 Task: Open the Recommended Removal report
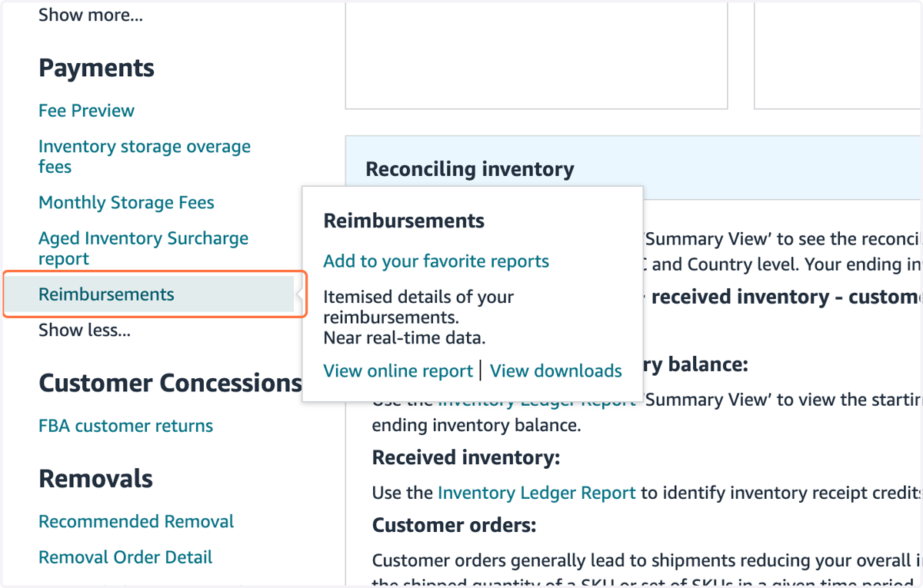(x=136, y=522)
